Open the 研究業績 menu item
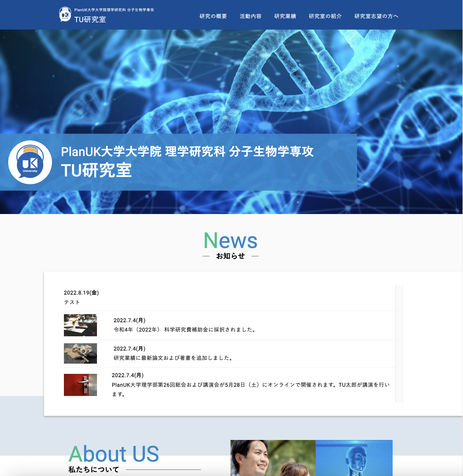Image resolution: width=463 pixels, height=476 pixels. click(x=285, y=16)
